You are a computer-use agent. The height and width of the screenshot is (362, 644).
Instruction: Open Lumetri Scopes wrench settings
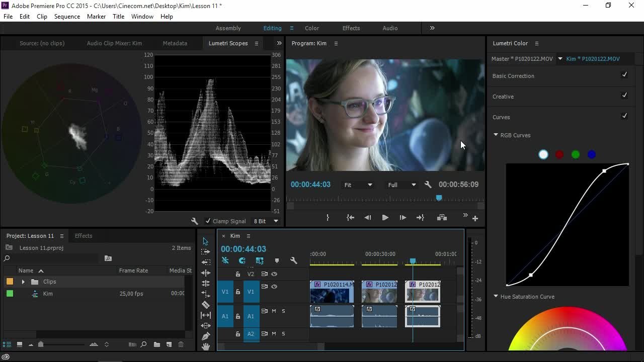(x=195, y=221)
